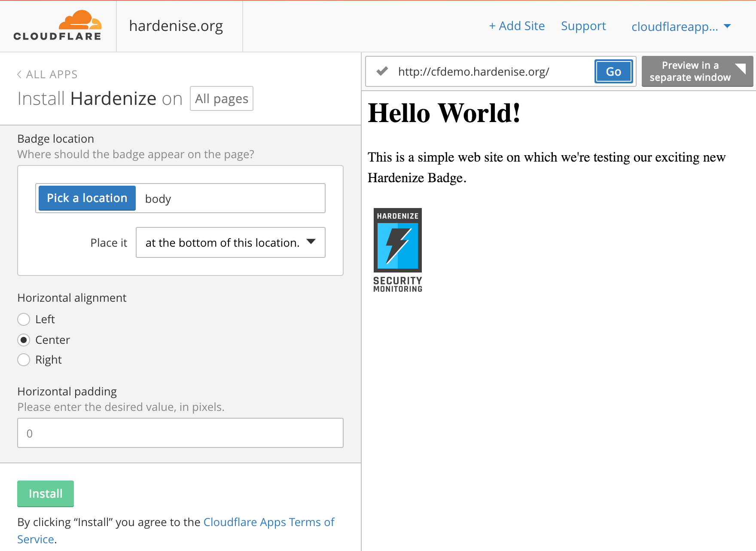This screenshot has height=551, width=756.
Task: Click Preview in a separate window button
Action: click(x=697, y=71)
